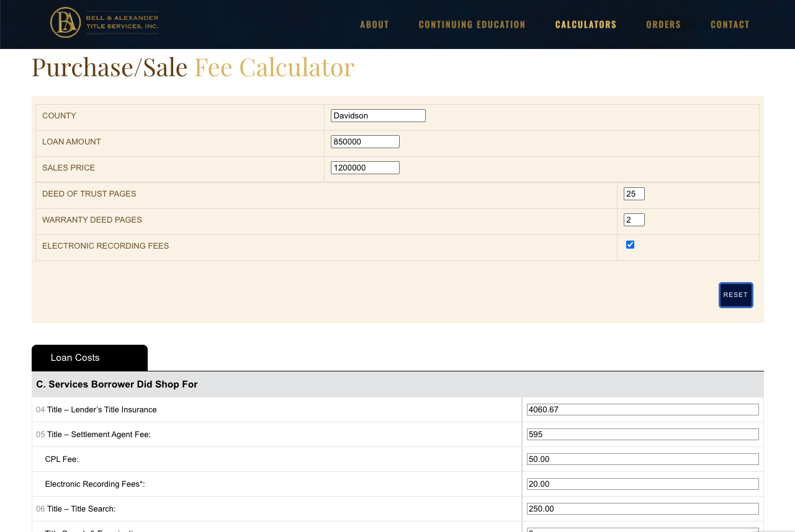Click the County input field
This screenshot has width=795, height=532.
coord(378,115)
